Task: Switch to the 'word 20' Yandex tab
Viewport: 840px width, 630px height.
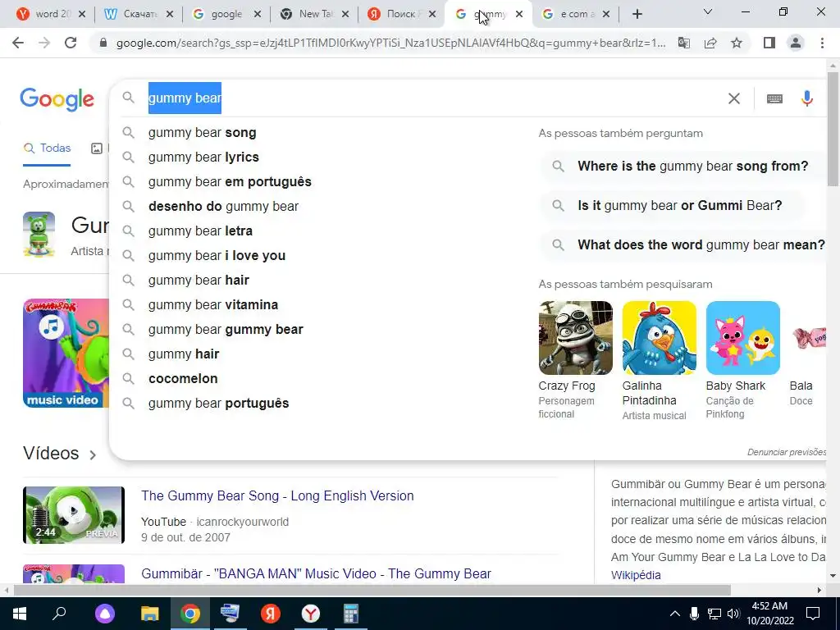Action: click(x=48, y=15)
